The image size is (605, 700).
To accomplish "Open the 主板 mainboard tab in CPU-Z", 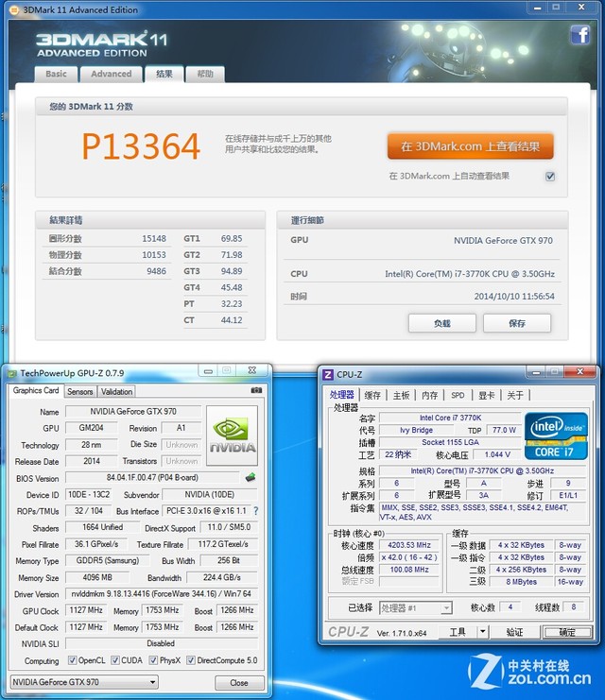I will 401,395.
